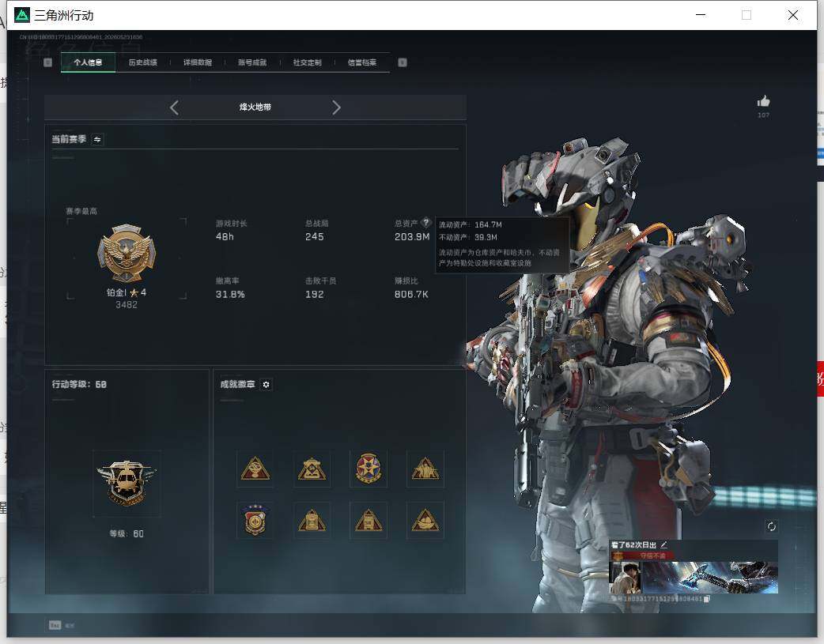The image size is (824, 644).
Task: Click the red title tag under the nickname
Action: (x=644, y=555)
